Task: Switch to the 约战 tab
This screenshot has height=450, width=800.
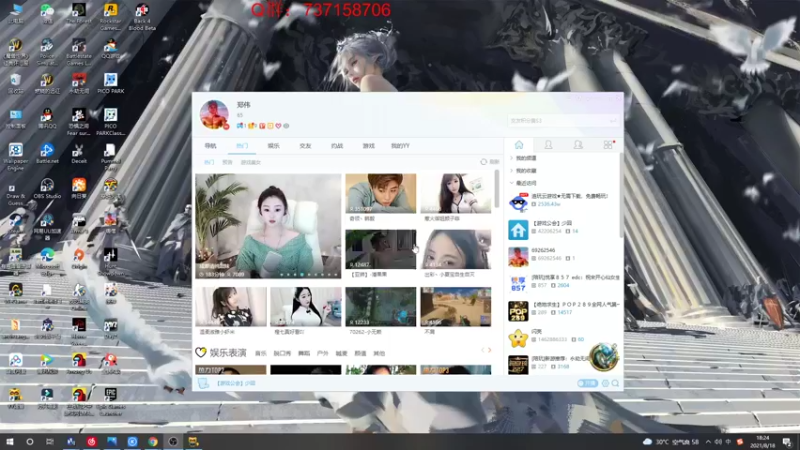Action: (x=337, y=146)
